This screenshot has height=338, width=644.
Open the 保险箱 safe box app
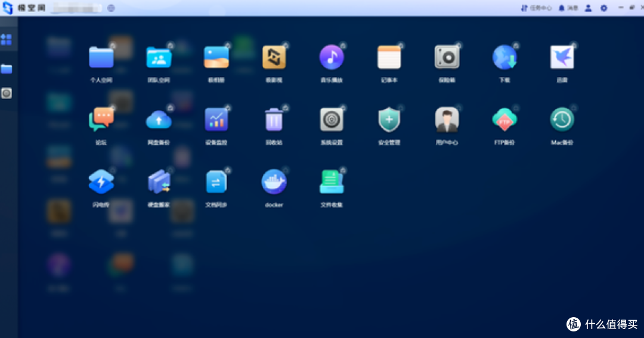pos(447,57)
